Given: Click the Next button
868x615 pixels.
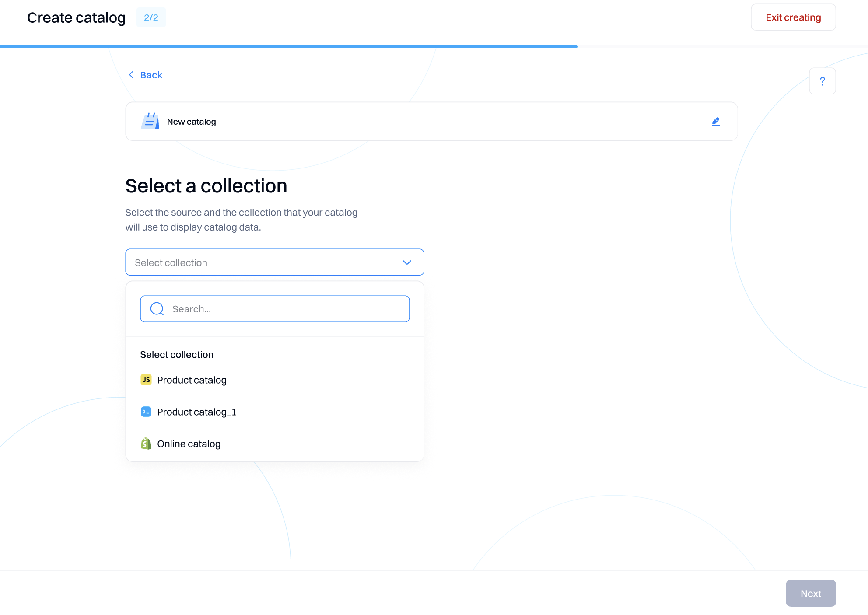Looking at the screenshot, I should (x=810, y=593).
